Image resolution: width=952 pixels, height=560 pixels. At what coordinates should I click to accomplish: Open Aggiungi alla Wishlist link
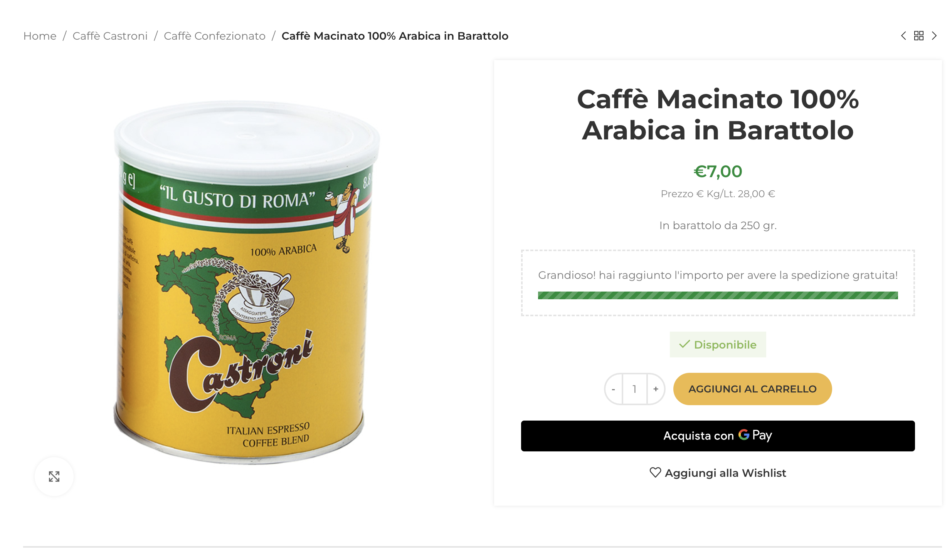tap(718, 473)
